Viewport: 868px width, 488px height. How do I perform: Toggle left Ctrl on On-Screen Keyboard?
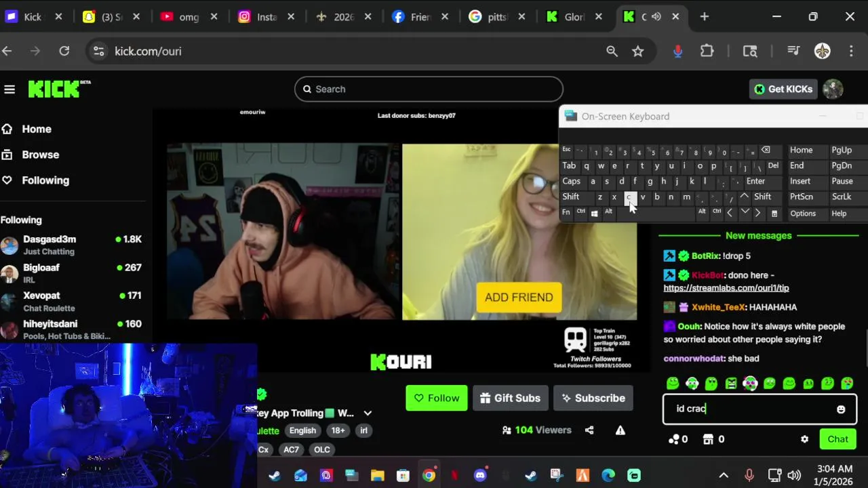[x=580, y=212]
